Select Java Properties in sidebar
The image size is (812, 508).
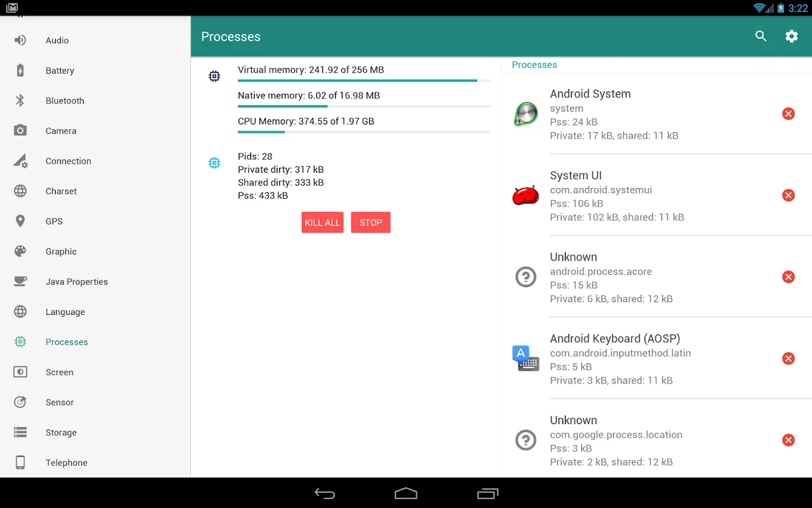tap(95, 281)
